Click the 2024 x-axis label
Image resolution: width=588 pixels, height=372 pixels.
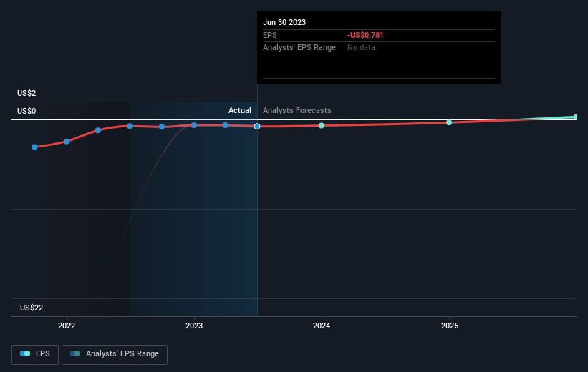tap(322, 325)
